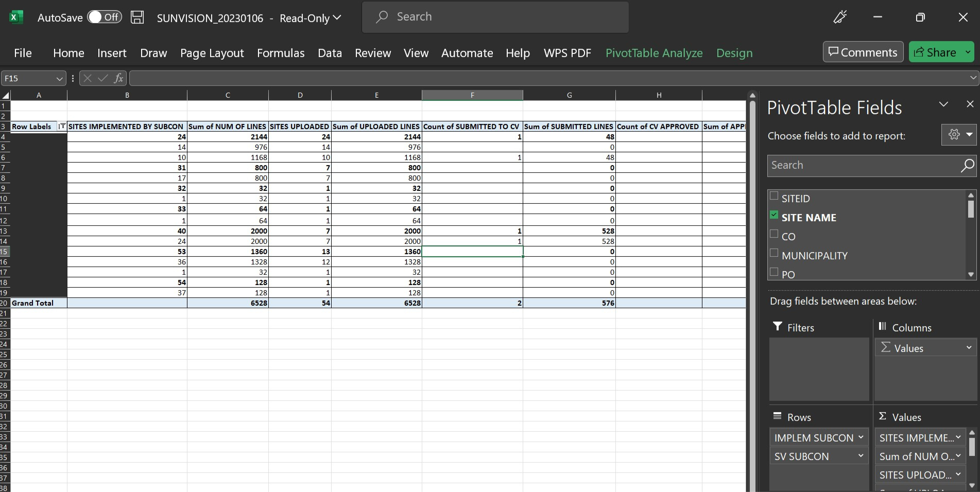Image resolution: width=980 pixels, height=492 pixels.
Task: Open the PivotTable Analyze tab
Action: 654,53
